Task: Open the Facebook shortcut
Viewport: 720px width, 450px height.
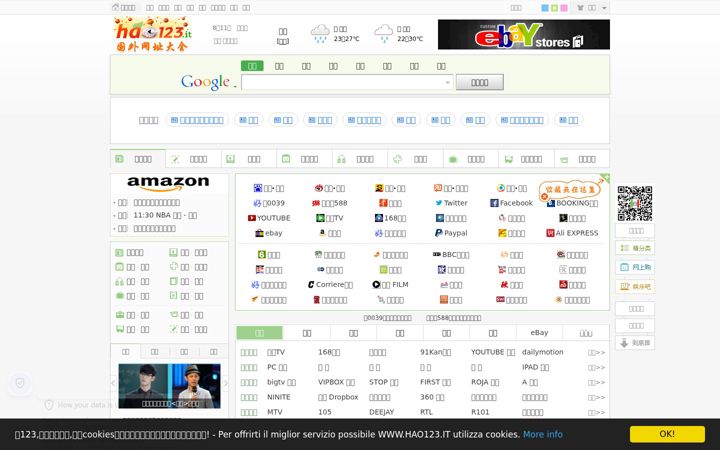Action: [x=511, y=203]
